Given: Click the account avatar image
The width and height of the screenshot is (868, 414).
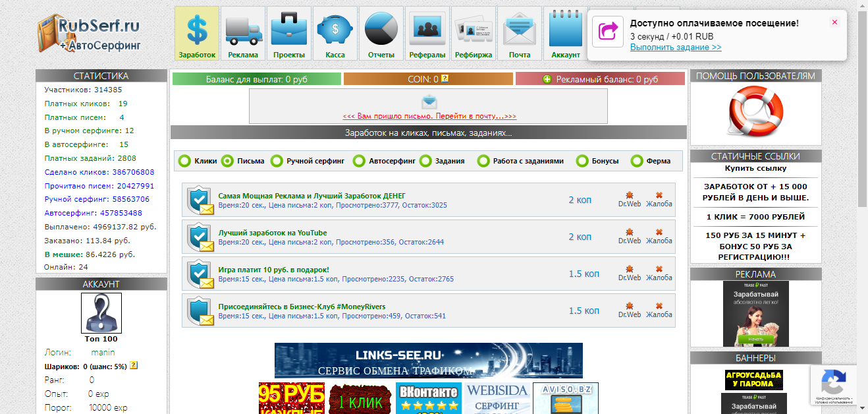Looking at the screenshot, I should pos(101,313).
